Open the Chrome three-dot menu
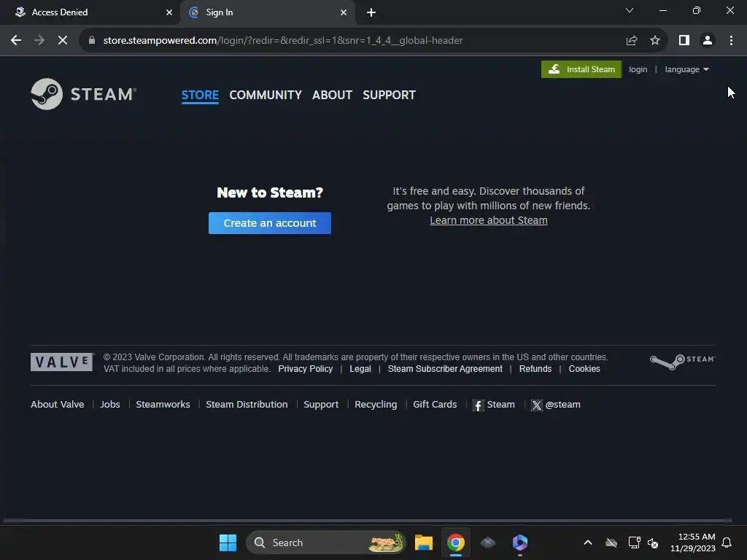Screen dimensions: 747x560 (x=731, y=41)
